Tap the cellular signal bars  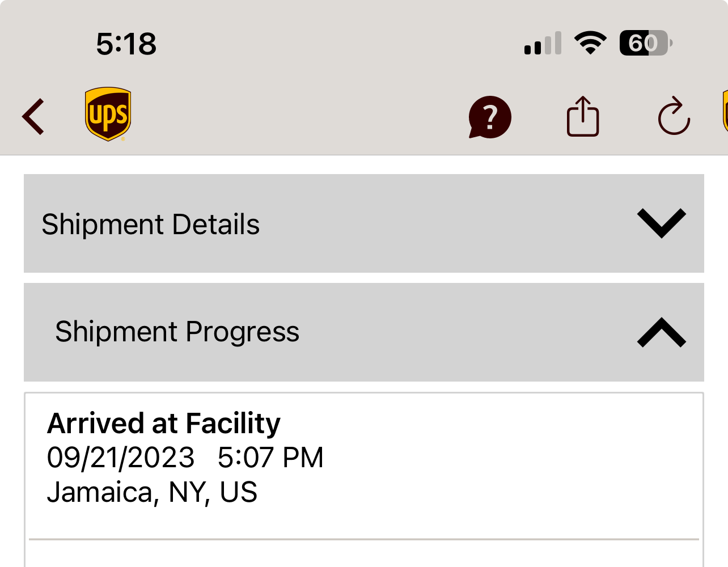coord(543,44)
